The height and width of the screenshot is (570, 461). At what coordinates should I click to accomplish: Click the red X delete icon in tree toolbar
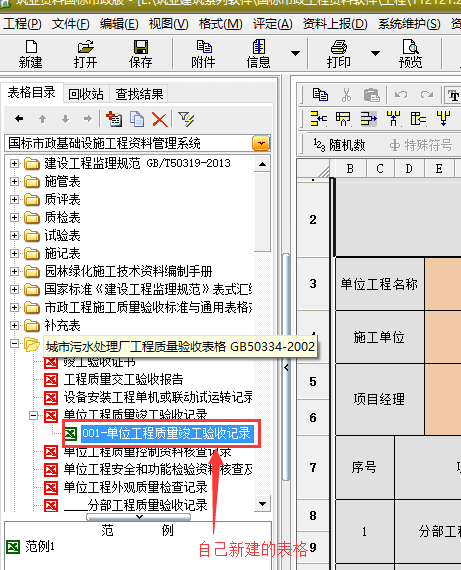point(160,119)
